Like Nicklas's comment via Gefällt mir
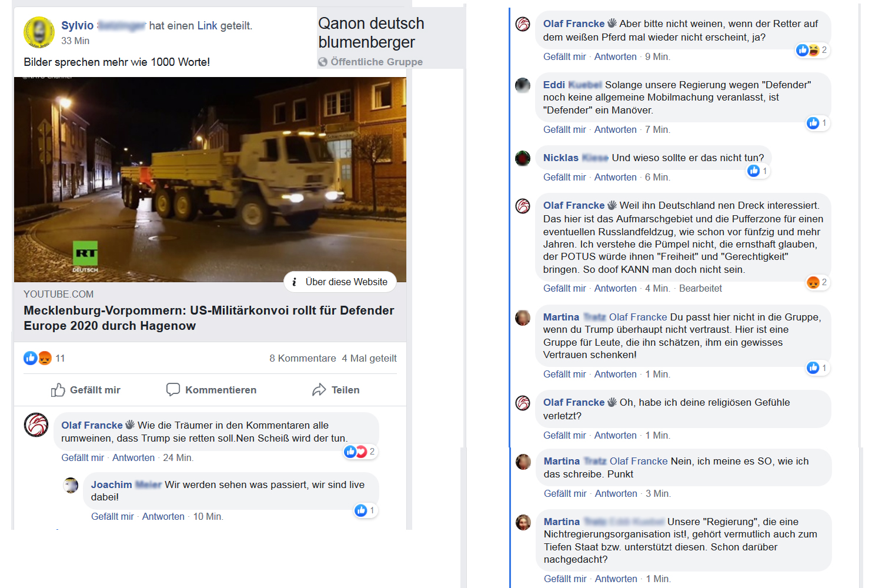Viewport: 882px width, 588px height. [564, 177]
